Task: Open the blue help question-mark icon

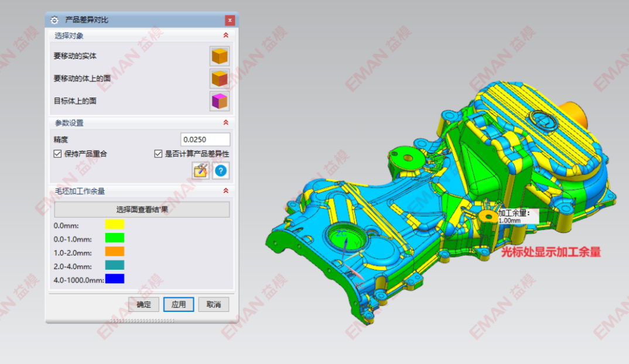Action: 221,171
